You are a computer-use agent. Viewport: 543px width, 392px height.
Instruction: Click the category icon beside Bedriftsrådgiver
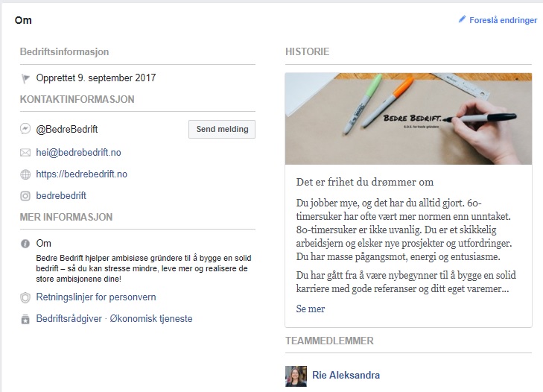(25, 319)
